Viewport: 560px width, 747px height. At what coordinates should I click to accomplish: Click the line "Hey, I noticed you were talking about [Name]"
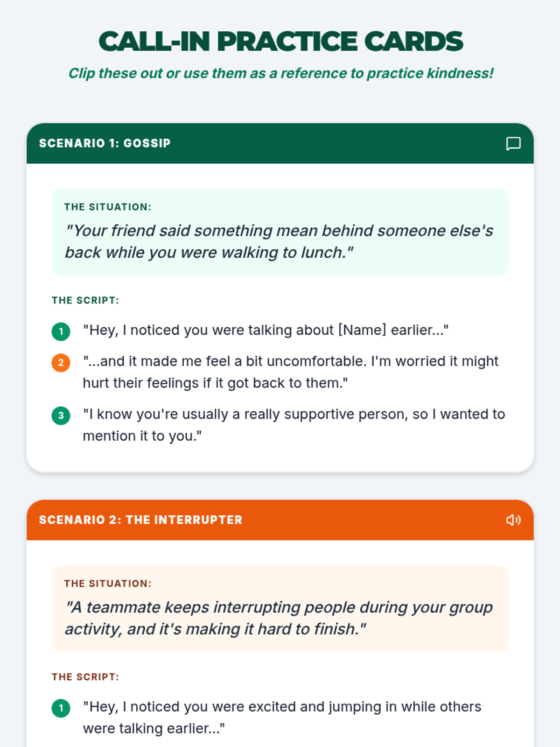click(x=266, y=330)
